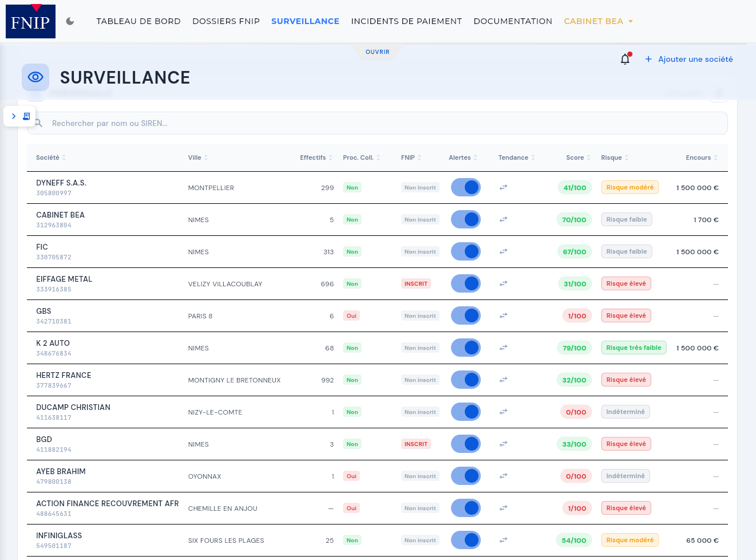Click Ajouter une société
Screen dimensions: 756x560
pos(689,59)
